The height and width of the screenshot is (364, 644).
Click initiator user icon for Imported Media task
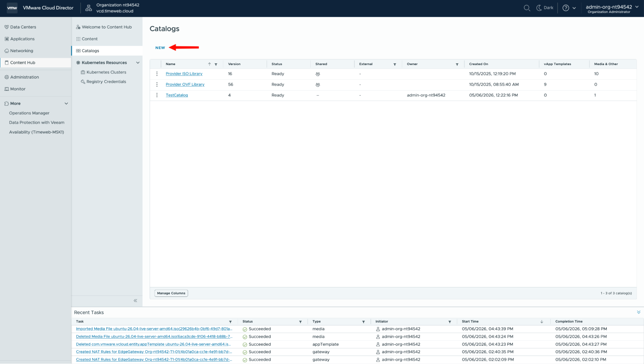click(378, 329)
